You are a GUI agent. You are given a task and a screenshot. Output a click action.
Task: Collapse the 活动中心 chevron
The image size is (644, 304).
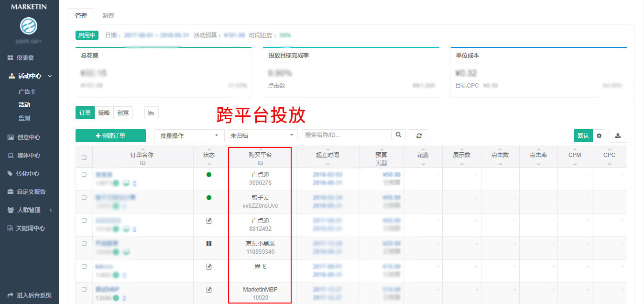coord(50,76)
